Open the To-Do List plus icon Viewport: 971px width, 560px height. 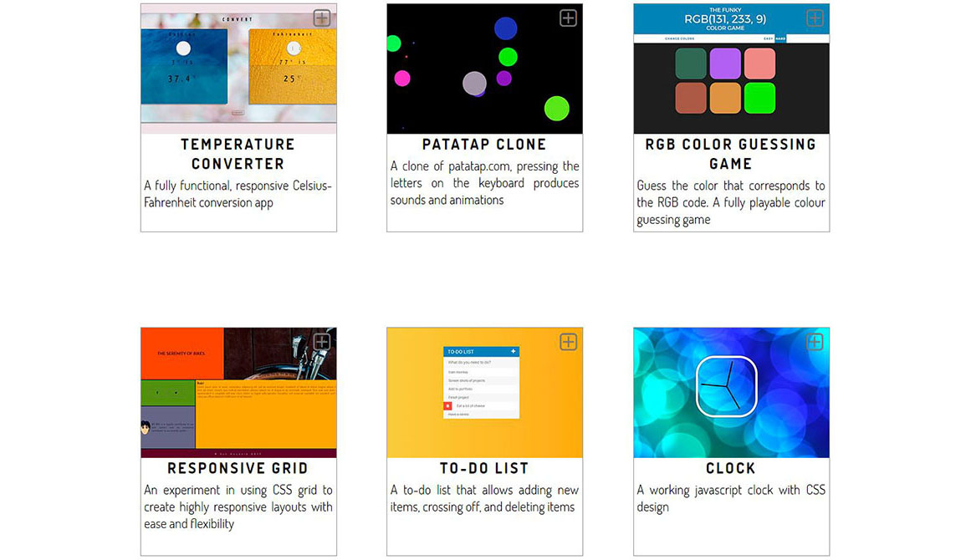568,342
